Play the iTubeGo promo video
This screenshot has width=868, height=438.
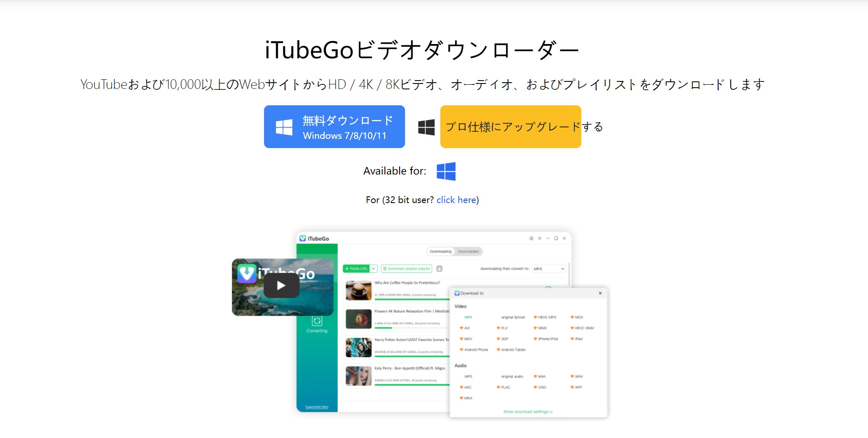tap(281, 286)
